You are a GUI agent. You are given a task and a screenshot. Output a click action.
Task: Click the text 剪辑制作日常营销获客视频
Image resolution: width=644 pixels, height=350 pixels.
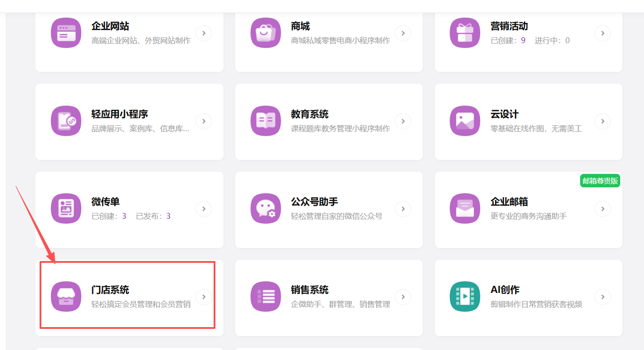536,304
